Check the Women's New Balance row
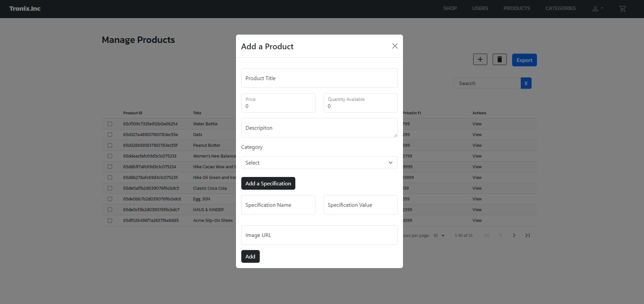The height and width of the screenshot is (304, 644). click(110, 156)
